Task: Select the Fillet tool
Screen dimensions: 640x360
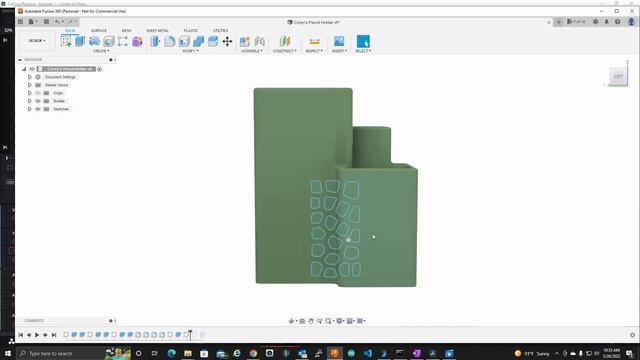Action: (x=170, y=41)
